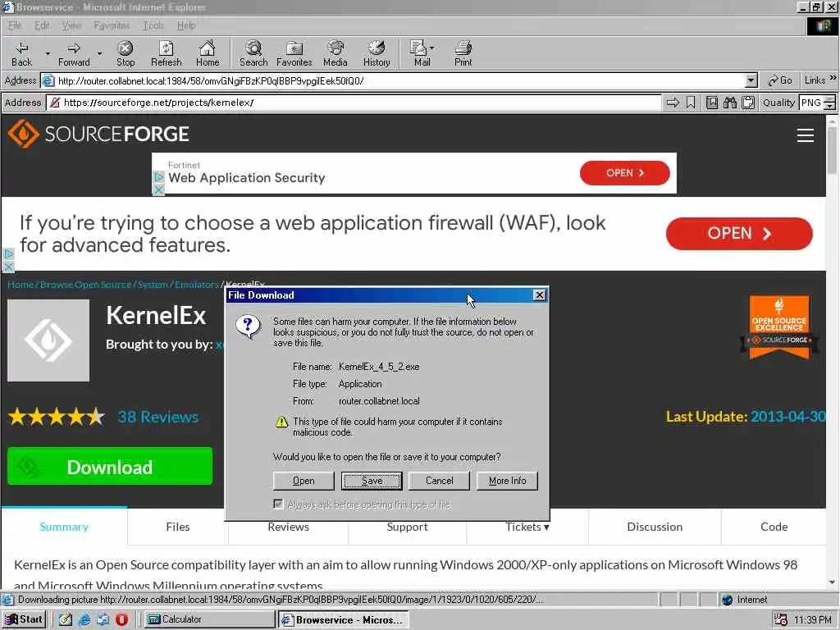Switch to the Code tab
Image resolution: width=840 pixels, height=630 pixels.
[x=774, y=527]
